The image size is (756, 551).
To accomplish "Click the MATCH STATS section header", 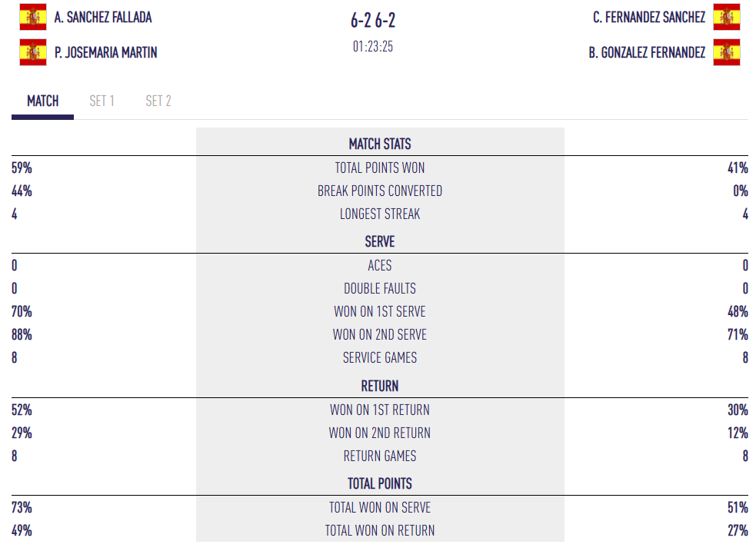I will pyautogui.click(x=380, y=144).
